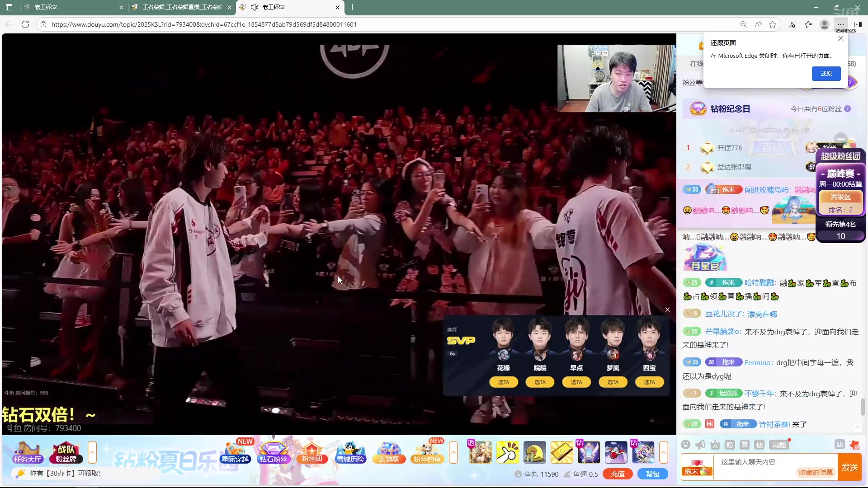Open the emoji picker in chat
This screenshot has height=488, width=868.
tap(685, 445)
